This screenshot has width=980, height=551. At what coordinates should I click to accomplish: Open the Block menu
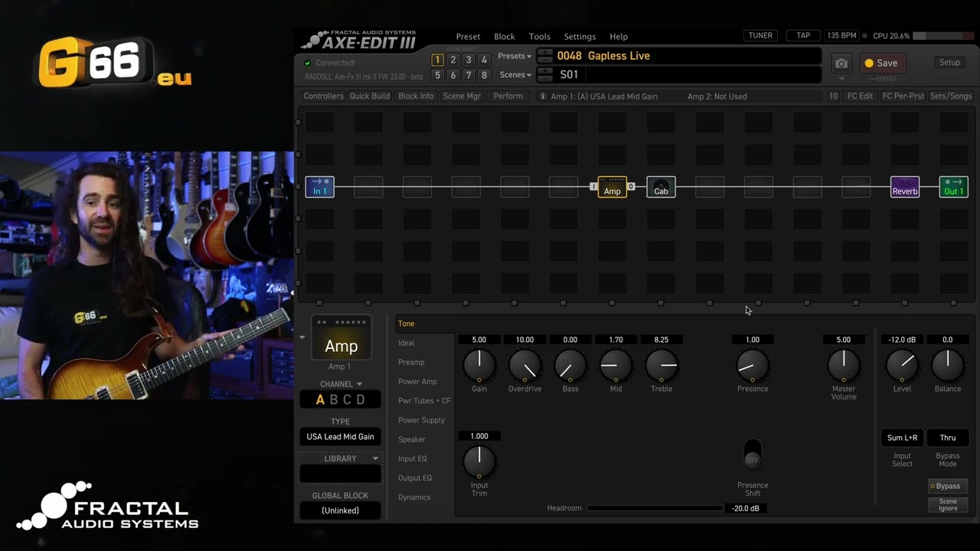point(505,37)
